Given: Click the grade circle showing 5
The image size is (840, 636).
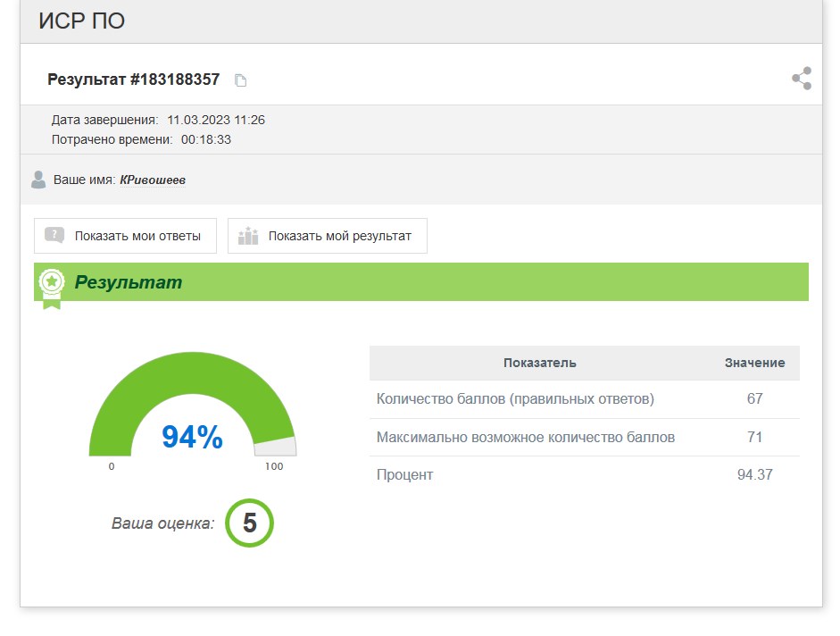Looking at the screenshot, I should click(249, 523).
